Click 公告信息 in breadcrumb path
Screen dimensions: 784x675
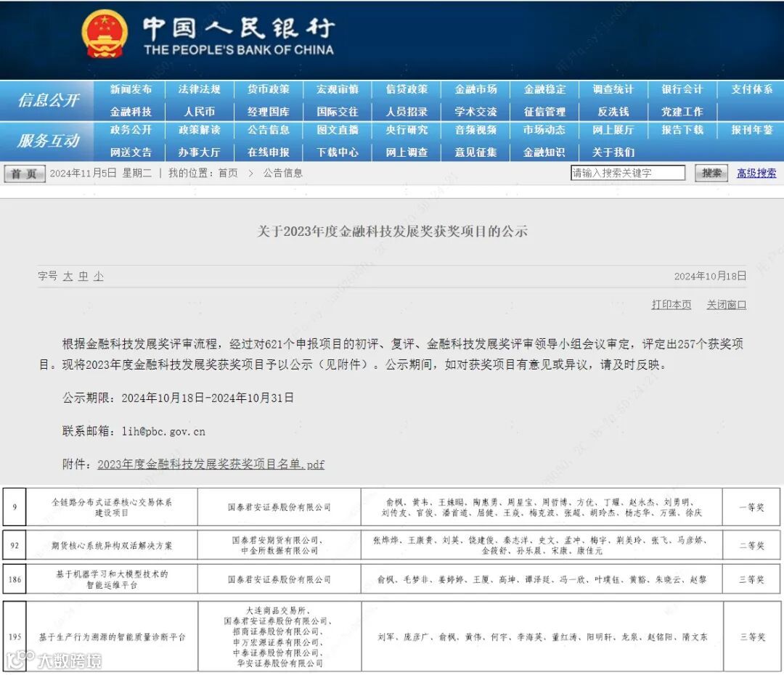click(283, 173)
